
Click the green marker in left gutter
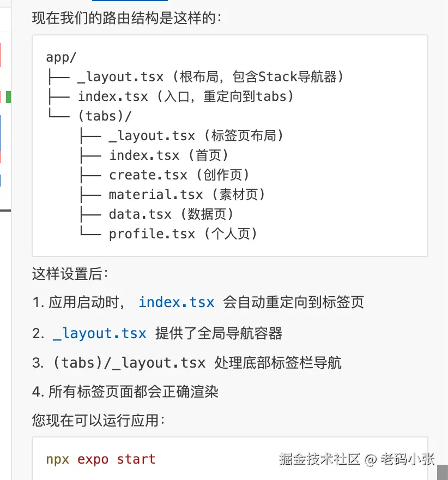point(8,97)
